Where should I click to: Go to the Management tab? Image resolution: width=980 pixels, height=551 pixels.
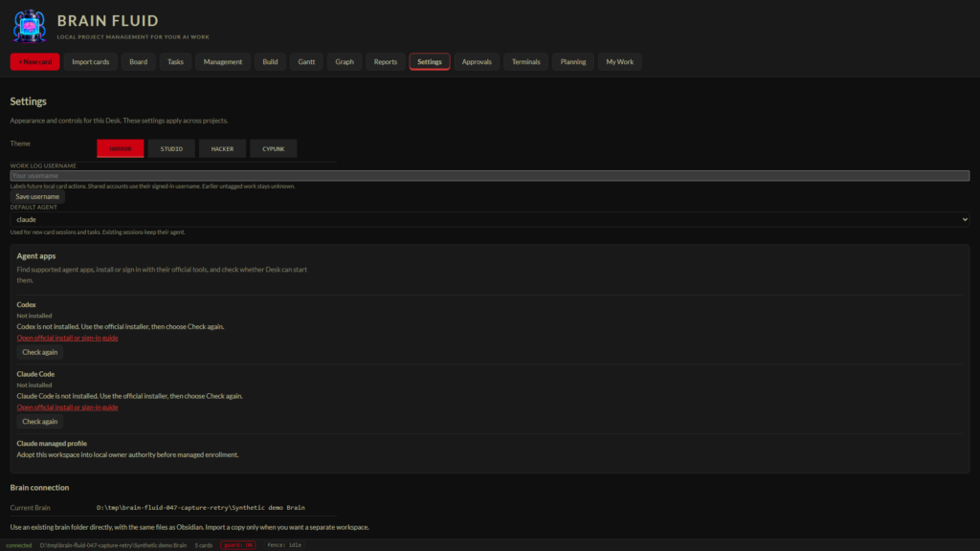[222, 62]
